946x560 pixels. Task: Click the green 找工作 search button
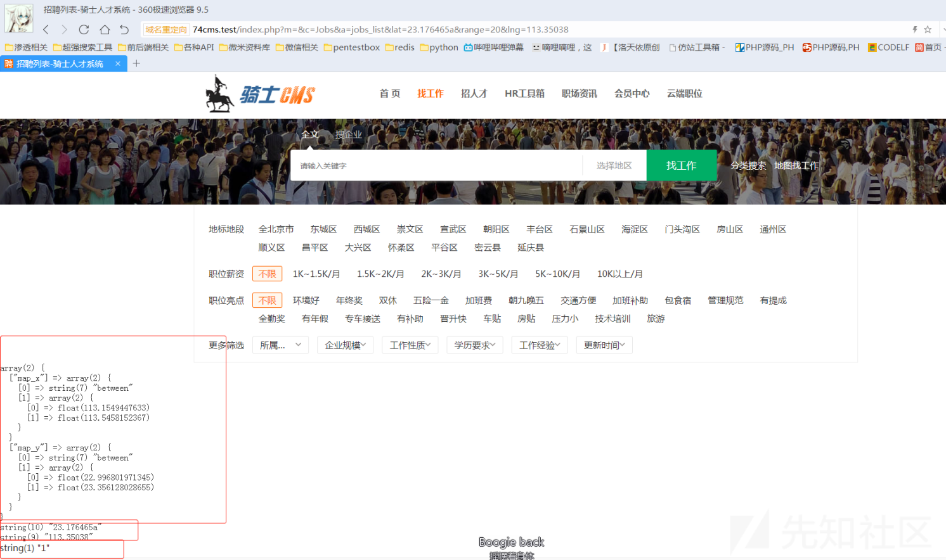tap(681, 165)
